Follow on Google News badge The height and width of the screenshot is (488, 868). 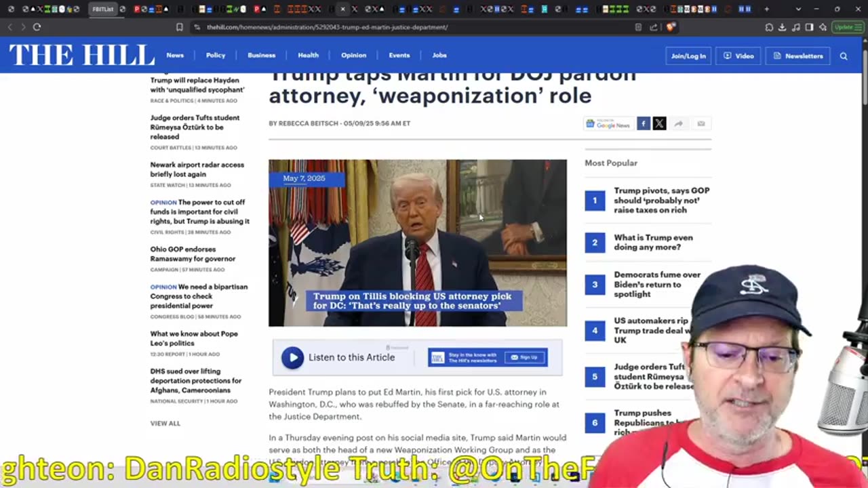(608, 123)
